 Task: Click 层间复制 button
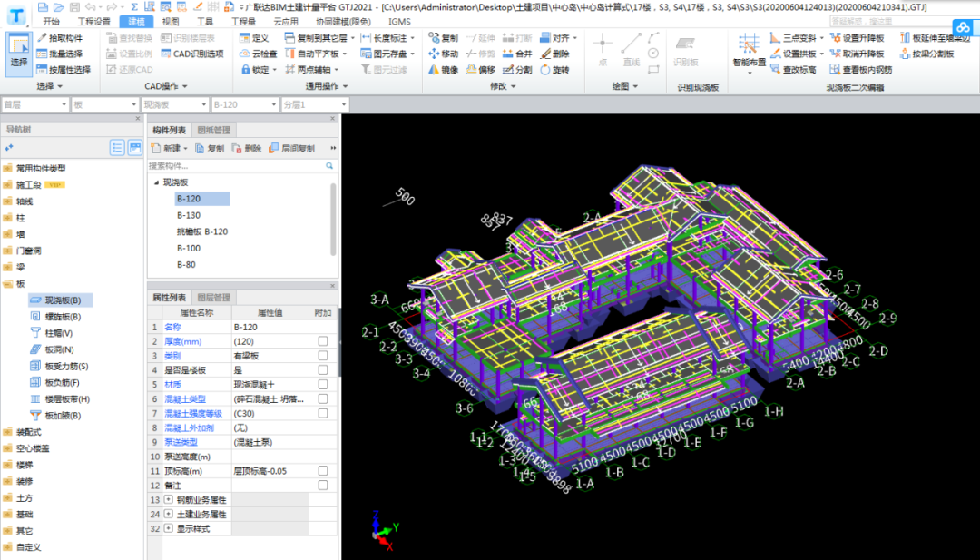point(292,148)
